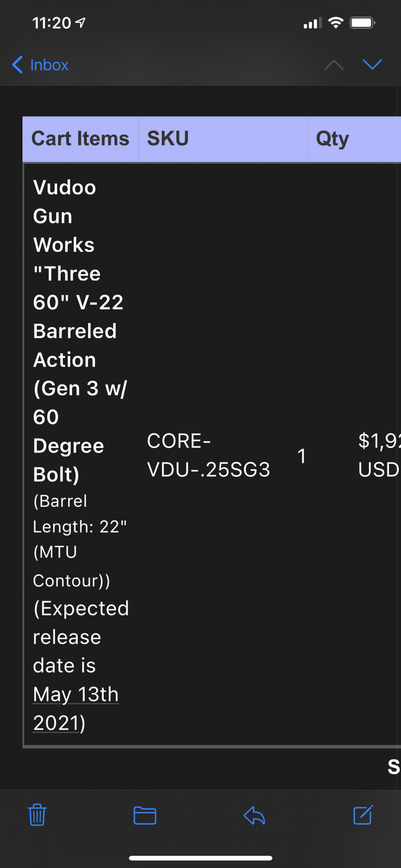Viewport: 401px width, 868px height.
Task: Tap the 11:20 clock in the status bar
Action: tap(52, 23)
